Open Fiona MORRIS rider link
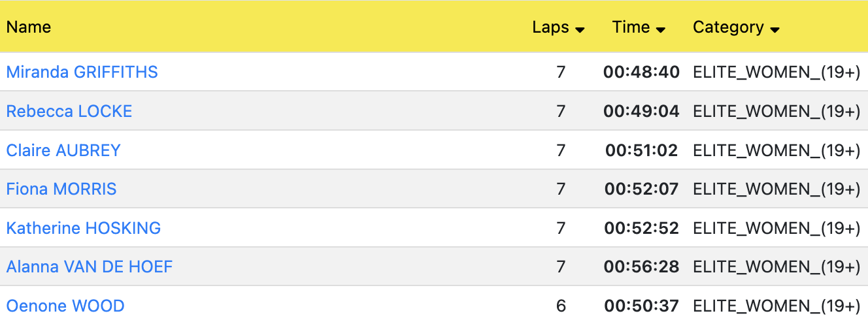868x324 pixels. click(61, 189)
